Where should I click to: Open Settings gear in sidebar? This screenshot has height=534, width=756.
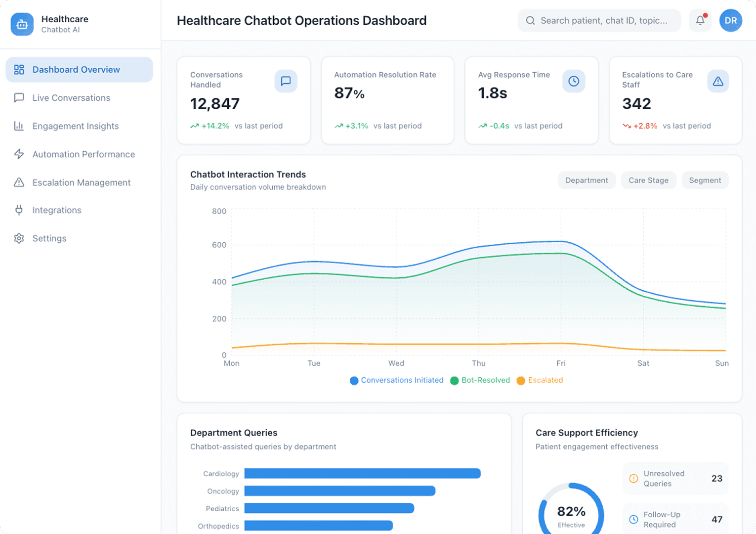click(19, 238)
